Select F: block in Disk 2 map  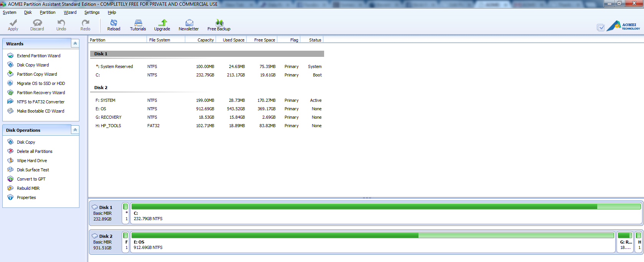coord(125,242)
